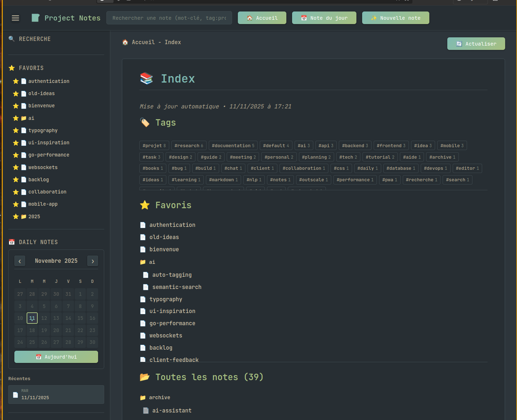Image resolution: width=517 pixels, height=420 pixels.
Task: Click the calendar icon next to DAILY NOTES
Action: [12, 242]
